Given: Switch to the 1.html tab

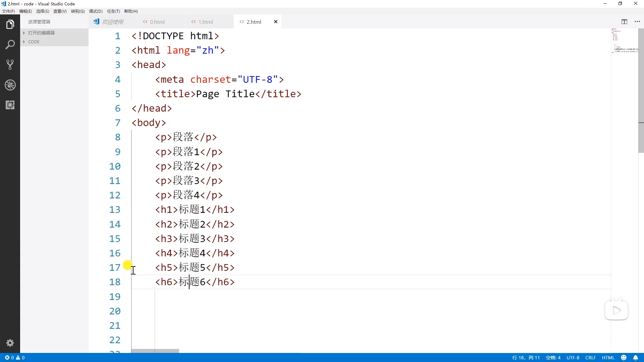Looking at the screenshot, I should point(205,22).
